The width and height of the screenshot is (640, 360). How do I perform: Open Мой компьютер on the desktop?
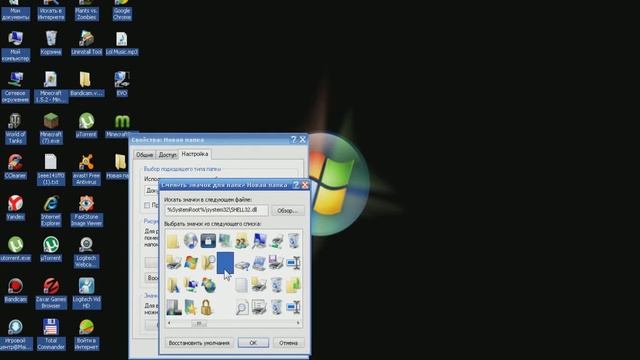[16, 46]
